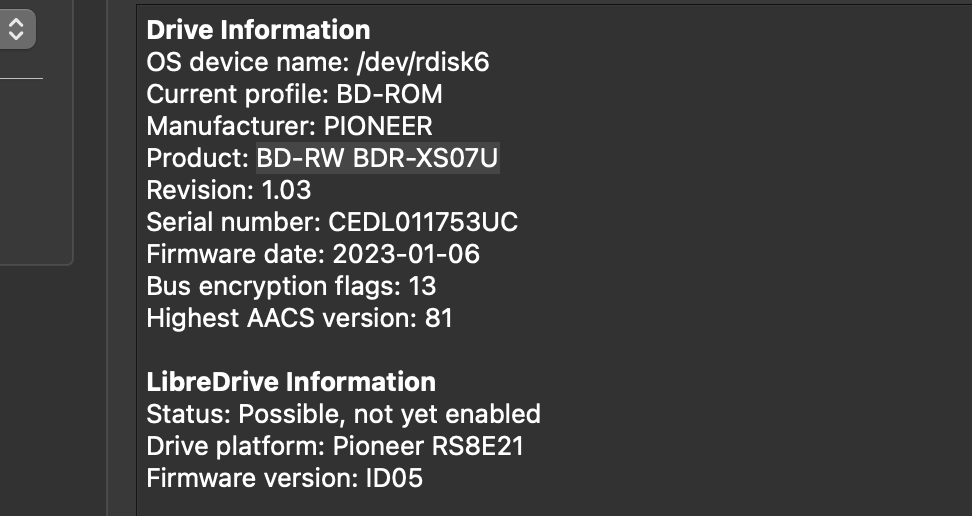
Task: Click the firmware version ID05
Action: (x=394, y=478)
